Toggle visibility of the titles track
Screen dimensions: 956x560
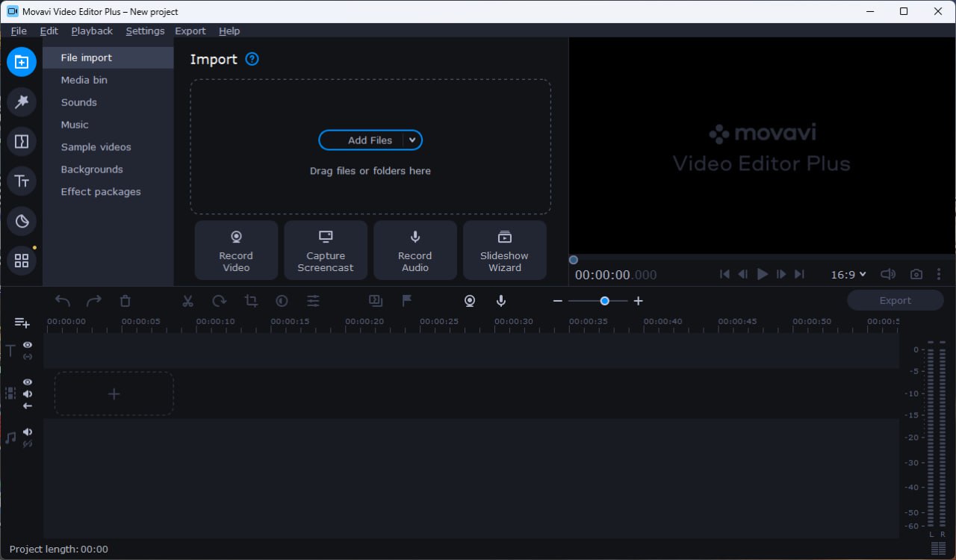pyautogui.click(x=28, y=345)
